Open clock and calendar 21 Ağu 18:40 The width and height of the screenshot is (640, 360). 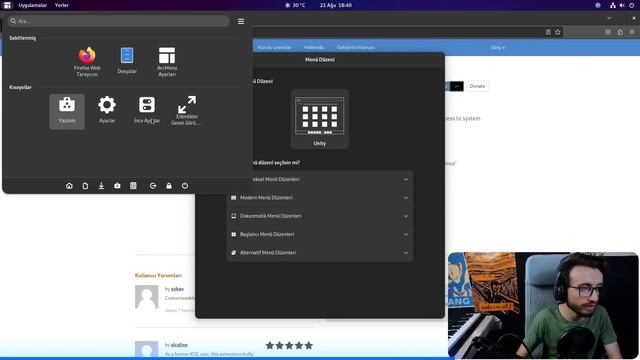(x=336, y=5)
